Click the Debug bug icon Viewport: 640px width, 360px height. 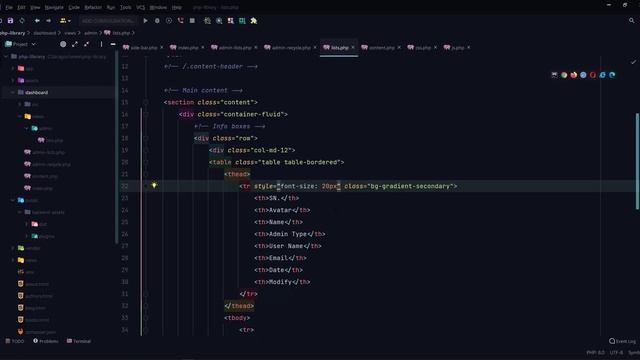pyautogui.click(x=157, y=20)
